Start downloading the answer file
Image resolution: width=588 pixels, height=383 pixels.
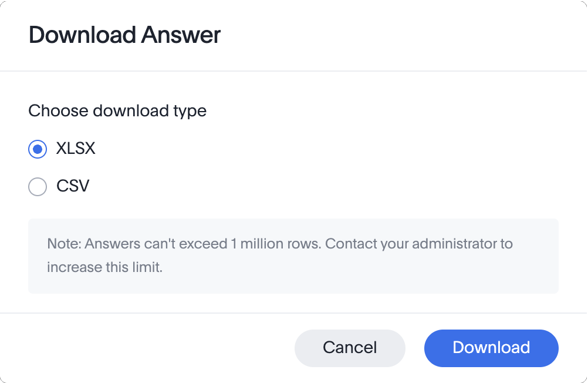tap(491, 348)
